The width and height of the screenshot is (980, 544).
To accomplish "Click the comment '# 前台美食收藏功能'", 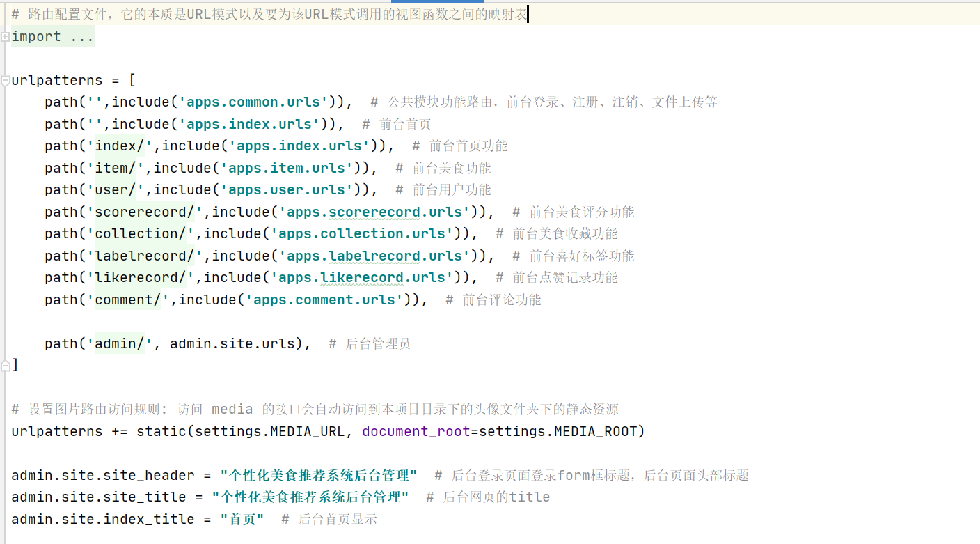I will (x=557, y=233).
